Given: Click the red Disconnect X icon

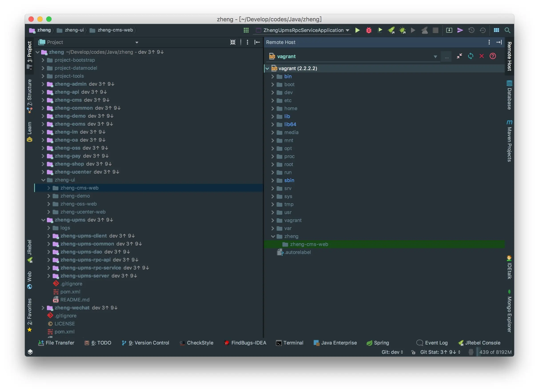Looking at the screenshot, I should (x=481, y=56).
